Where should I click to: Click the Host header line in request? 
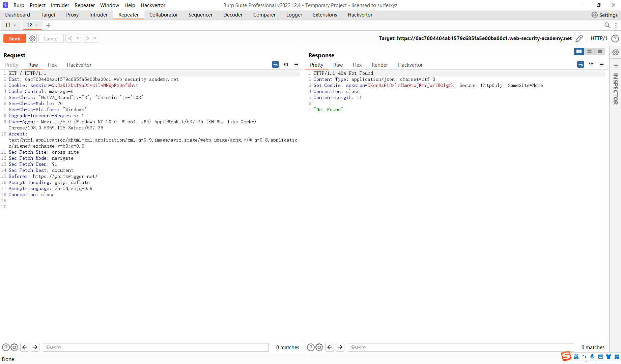93,79
